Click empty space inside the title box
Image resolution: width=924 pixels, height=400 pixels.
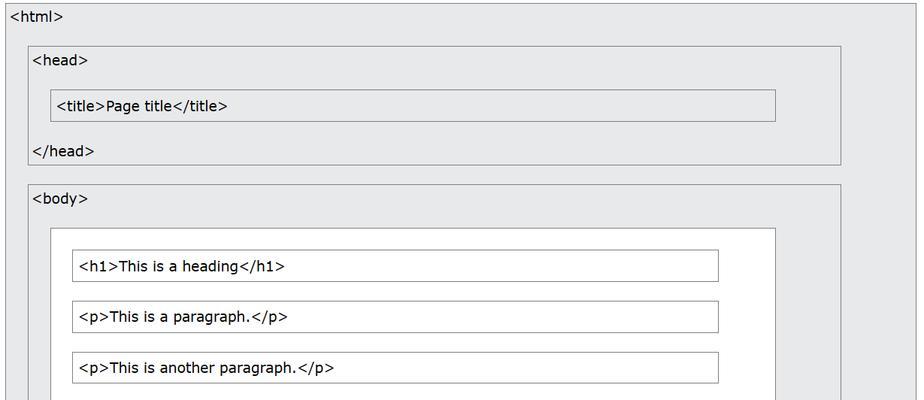coord(501,106)
